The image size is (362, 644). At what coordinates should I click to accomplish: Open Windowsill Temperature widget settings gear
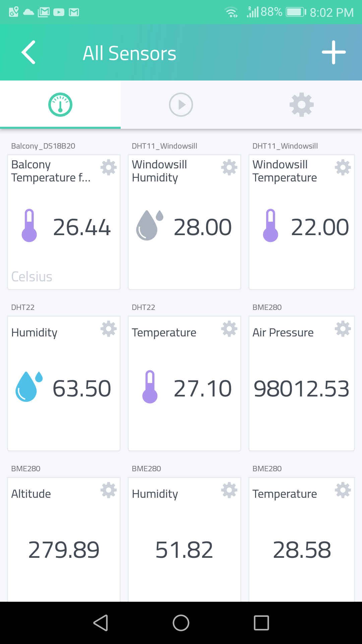343,167
